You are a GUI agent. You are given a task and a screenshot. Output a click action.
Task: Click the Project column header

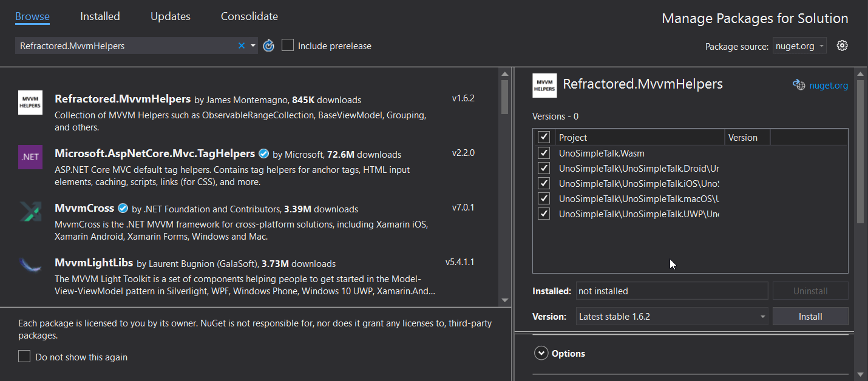pos(639,137)
